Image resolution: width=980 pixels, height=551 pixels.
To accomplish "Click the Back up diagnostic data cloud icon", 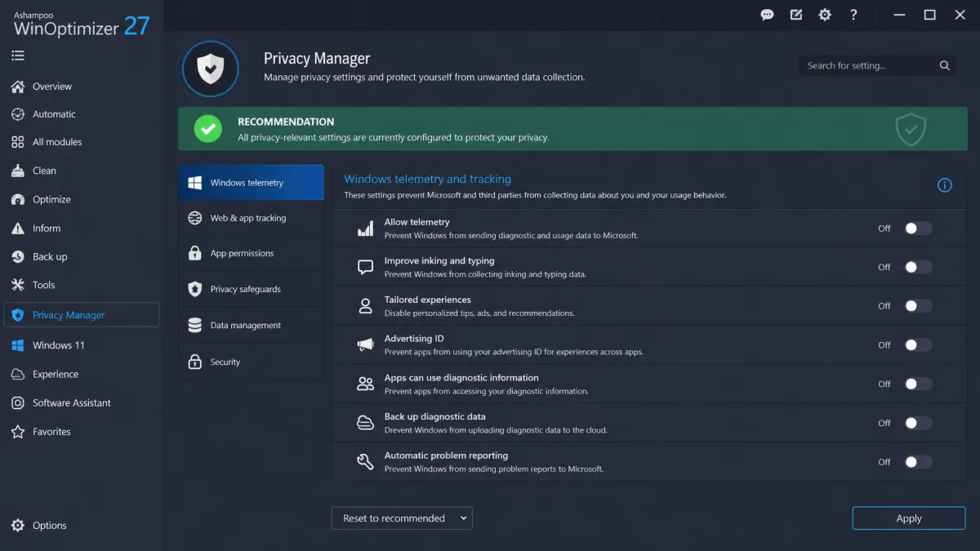I will point(365,423).
